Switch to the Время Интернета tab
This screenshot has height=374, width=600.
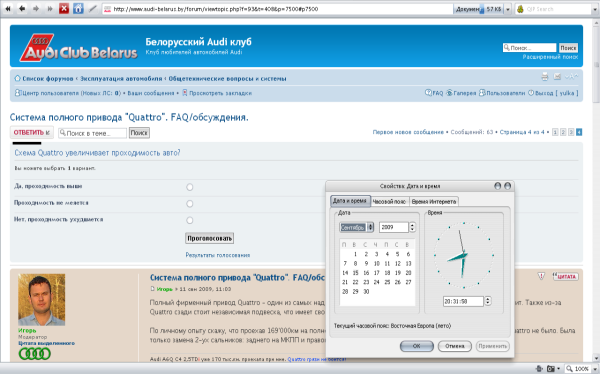point(434,201)
